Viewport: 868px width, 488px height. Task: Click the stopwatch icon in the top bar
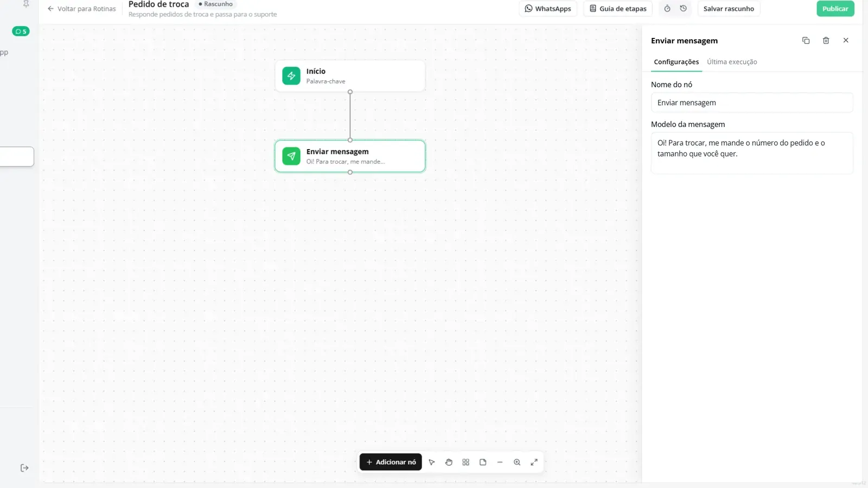click(667, 9)
